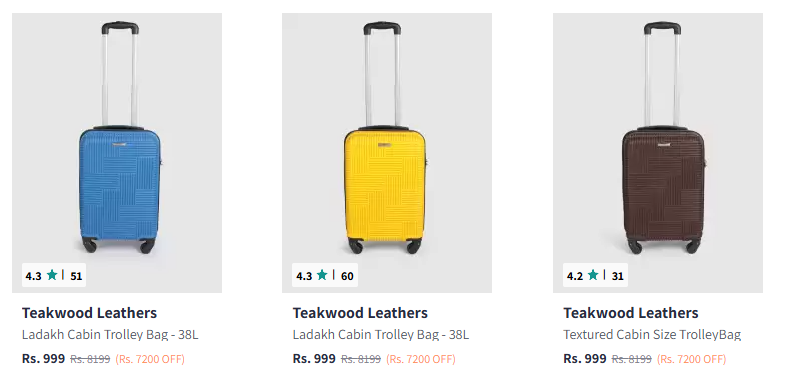
Task: Click the 4.3 rating badge with 60 reviews
Action: (x=325, y=275)
